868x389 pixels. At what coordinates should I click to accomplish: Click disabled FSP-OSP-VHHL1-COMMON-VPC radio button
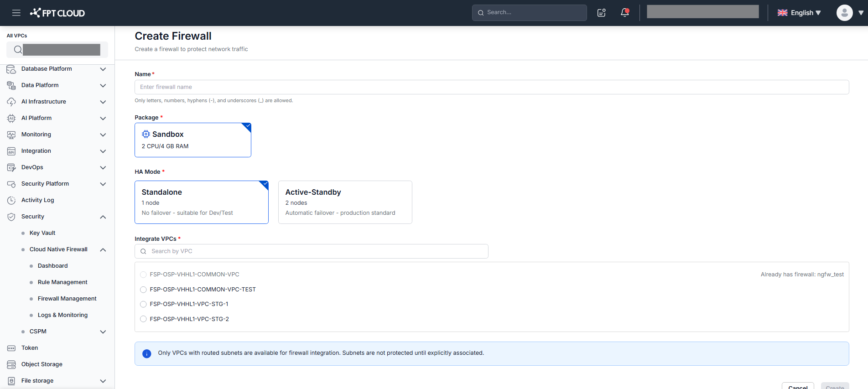point(143,275)
